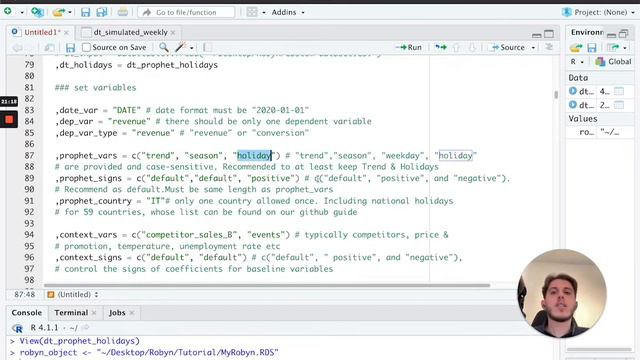Viewport: 640px width, 360px height.
Task: Expand the first dt_ data object
Action: point(573,91)
